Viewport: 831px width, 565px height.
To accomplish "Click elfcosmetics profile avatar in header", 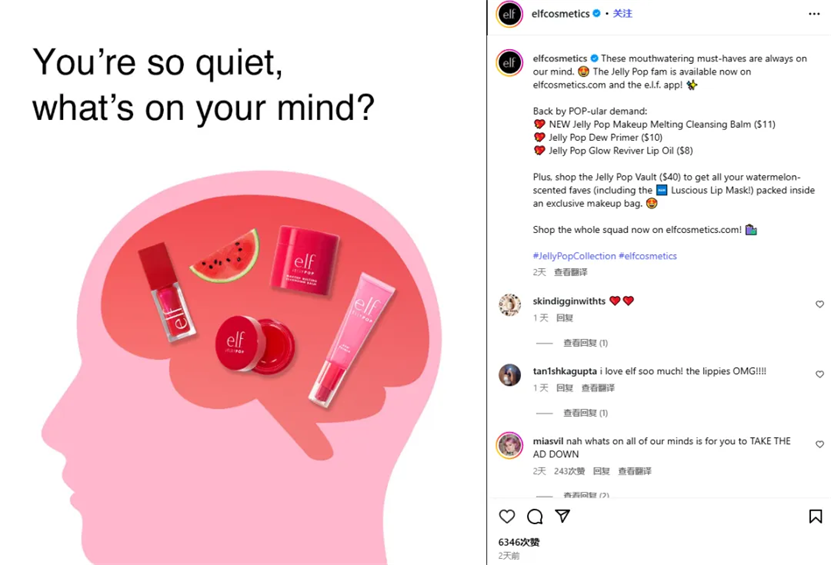I will (509, 14).
